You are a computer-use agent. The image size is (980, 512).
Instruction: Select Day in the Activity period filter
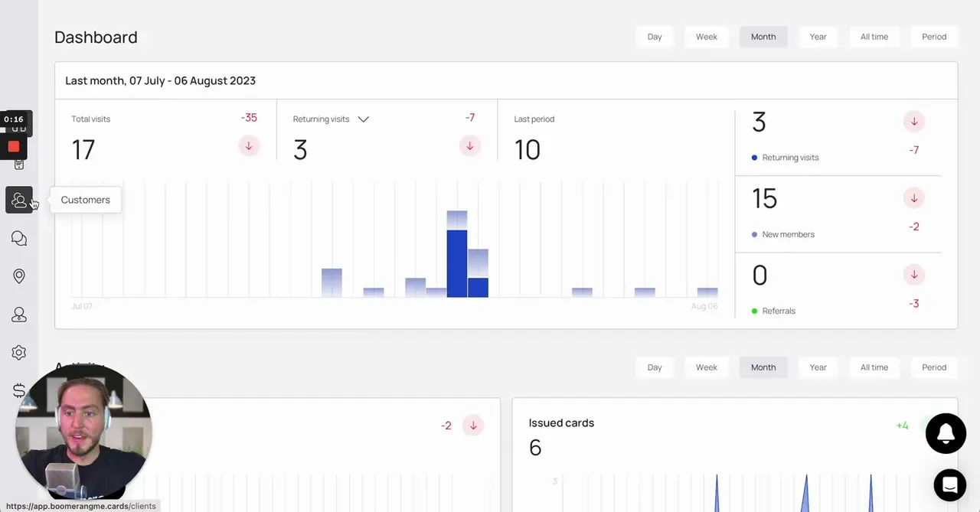point(655,367)
